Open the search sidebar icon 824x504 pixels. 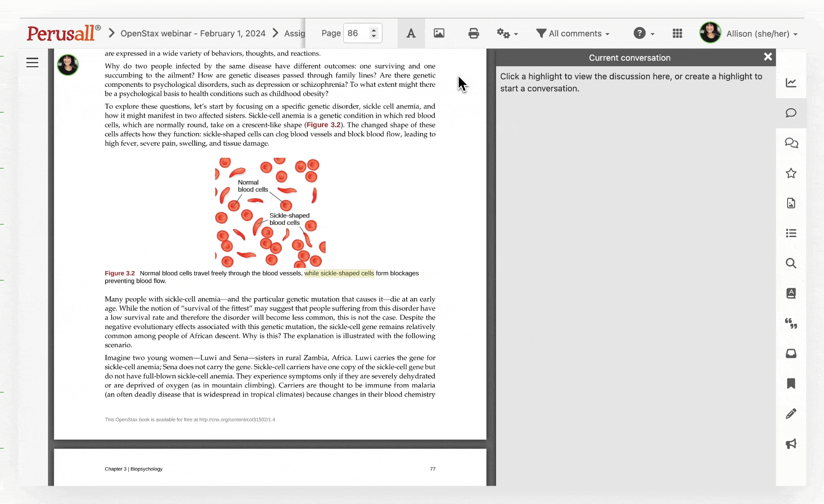[791, 263]
